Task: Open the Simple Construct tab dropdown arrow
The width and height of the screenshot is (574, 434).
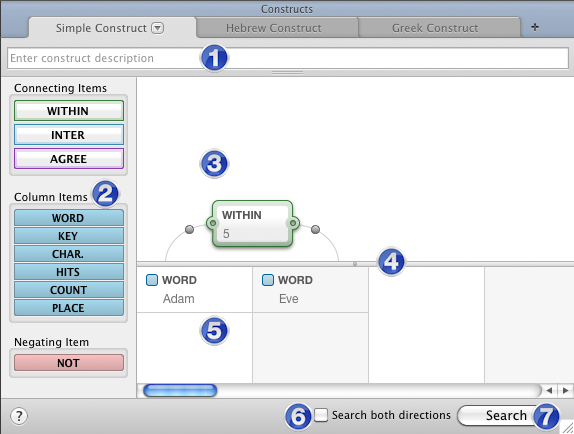Action: click(158, 28)
